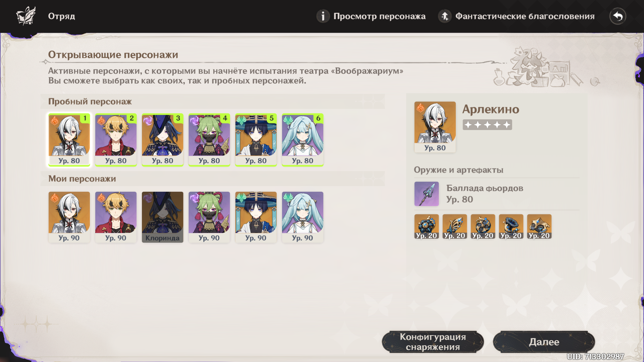Click the flower artifact icon

pyautogui.click(x=426, y=227)
